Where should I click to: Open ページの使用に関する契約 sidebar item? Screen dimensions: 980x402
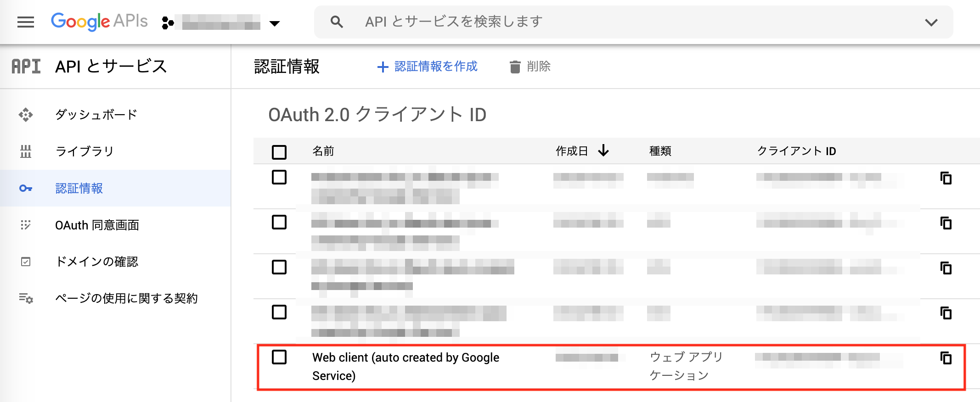[115, 298]
